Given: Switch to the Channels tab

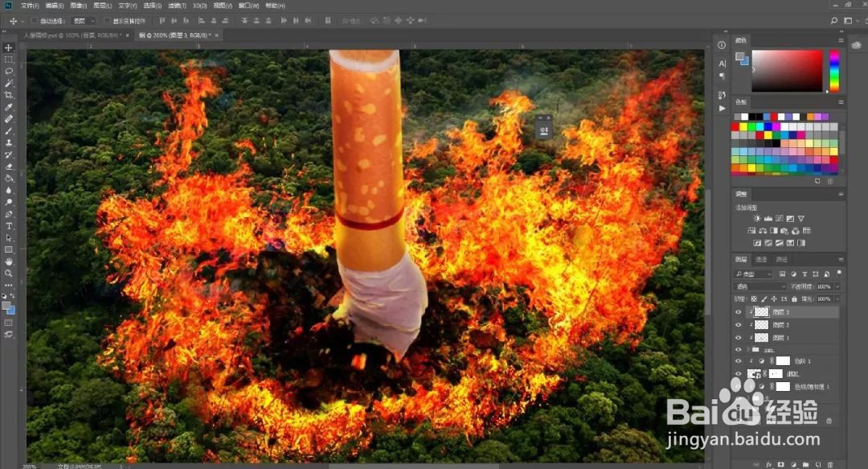Looking at the screenshot, I should [x=762, y=260].
